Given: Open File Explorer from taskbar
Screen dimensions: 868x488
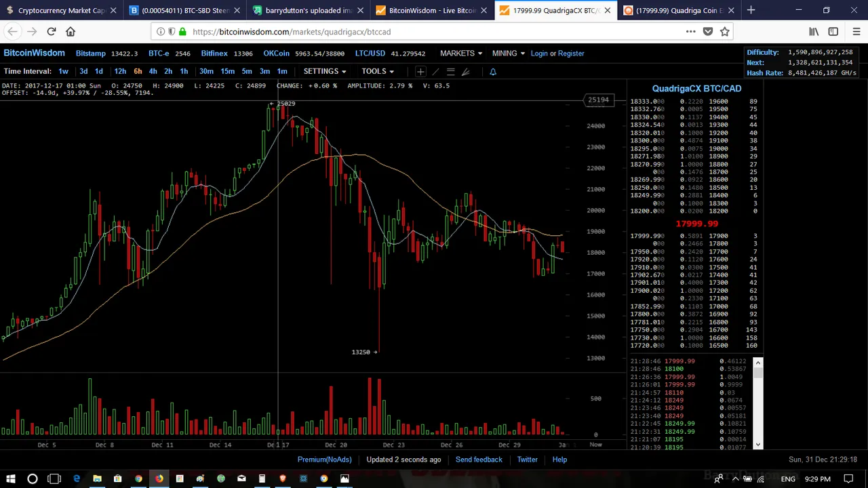Looking at the screenshot, I should [97, 479].
